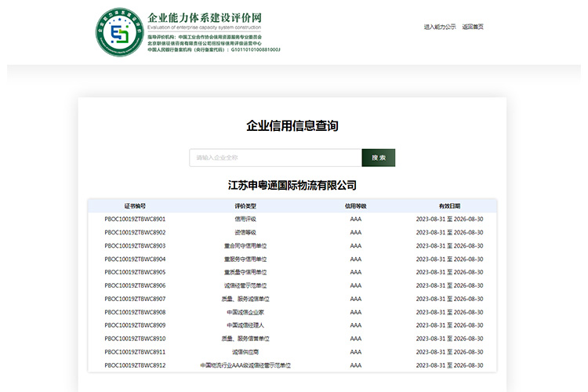Viewport: 588px width, 392px height.
Task: Select certificate number PBOC10019ZTBWC8902
Action: [x=135, y=233]
